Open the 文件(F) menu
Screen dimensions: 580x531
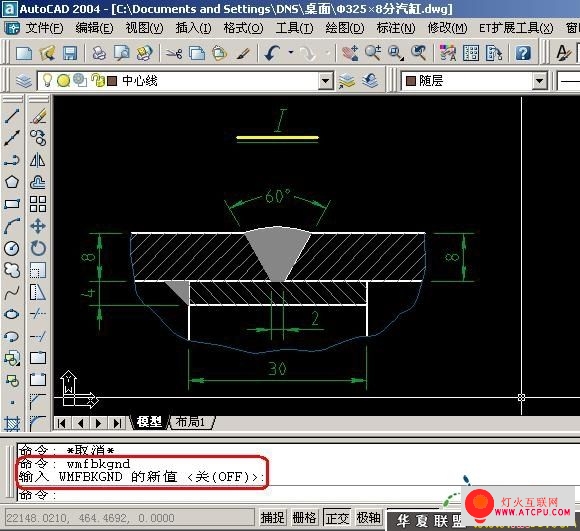44,28
